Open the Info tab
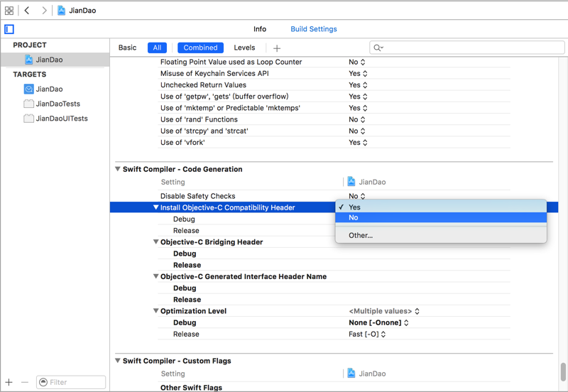 260,29
